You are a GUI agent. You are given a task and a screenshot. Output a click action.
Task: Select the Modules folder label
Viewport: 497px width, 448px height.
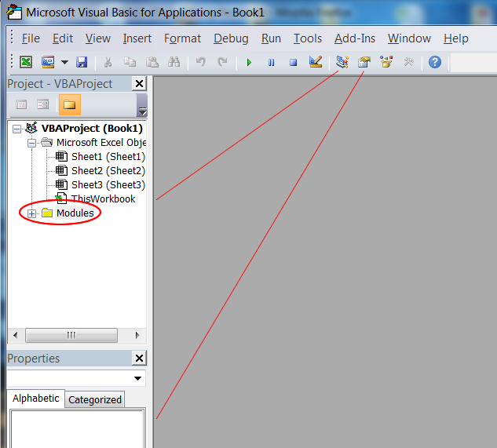(75, 213)
